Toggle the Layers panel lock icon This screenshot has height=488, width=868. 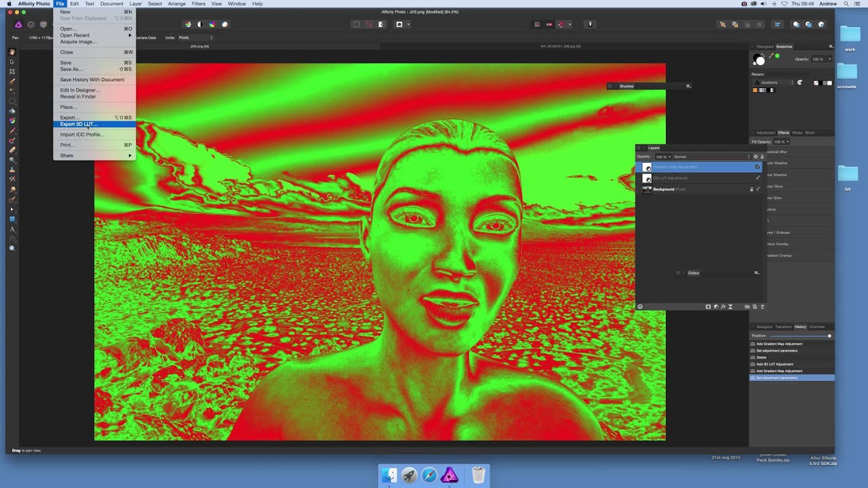762,157
